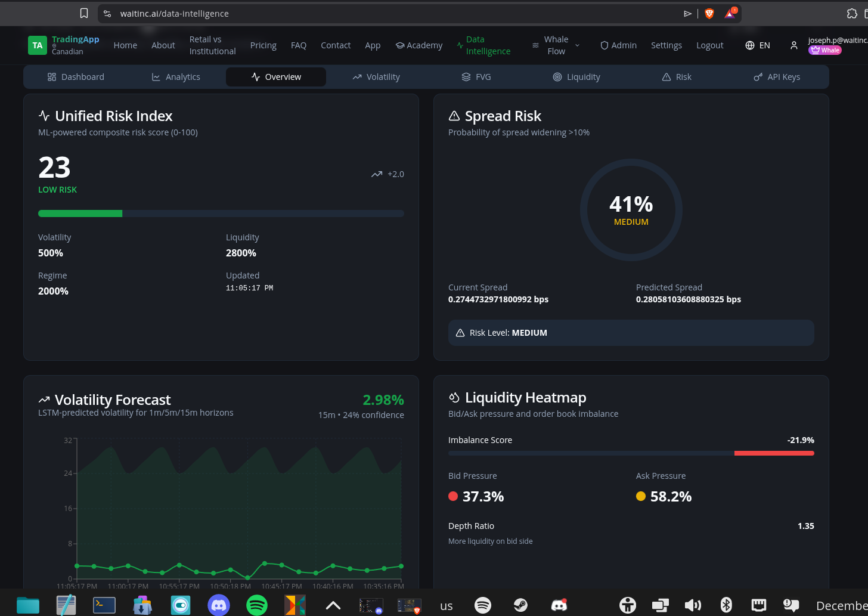Click the waves icon beside Whale Flow
Viewport: 868px width, 616px height.
535,45
